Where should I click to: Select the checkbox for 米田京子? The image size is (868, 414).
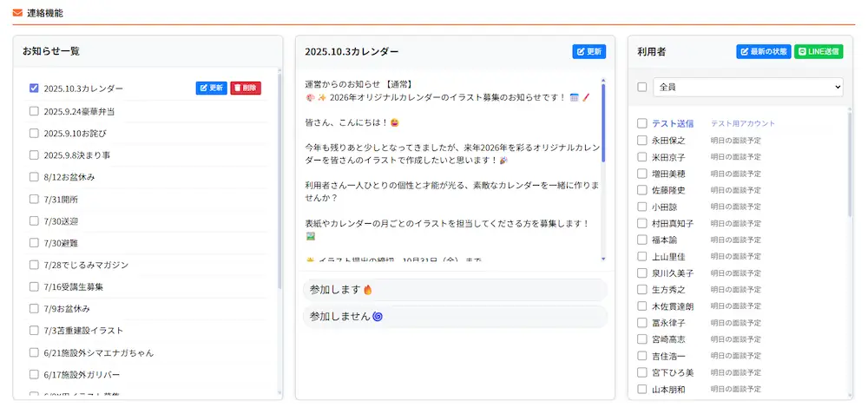(x=642, y=156)
